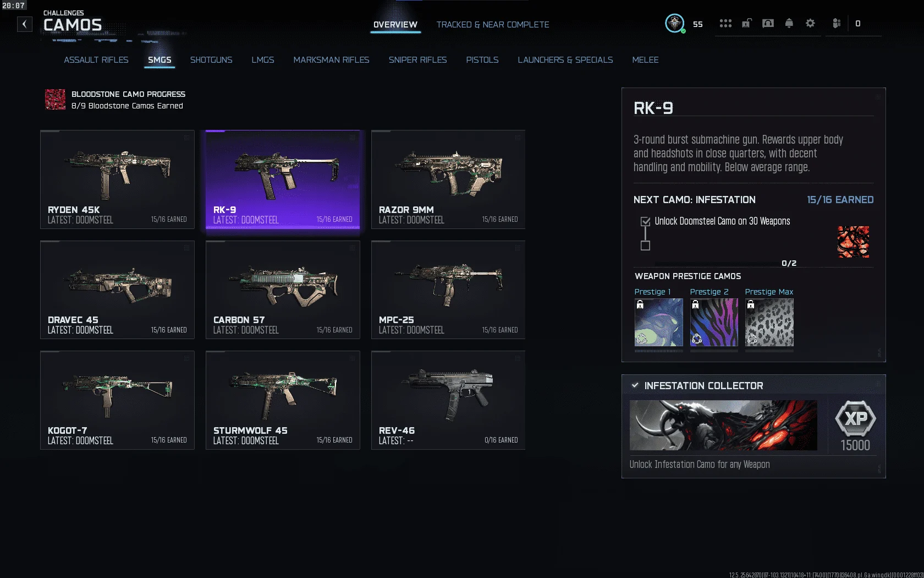
Task: Select the Kogot-7 weapon card
Action: pos(117,400)
